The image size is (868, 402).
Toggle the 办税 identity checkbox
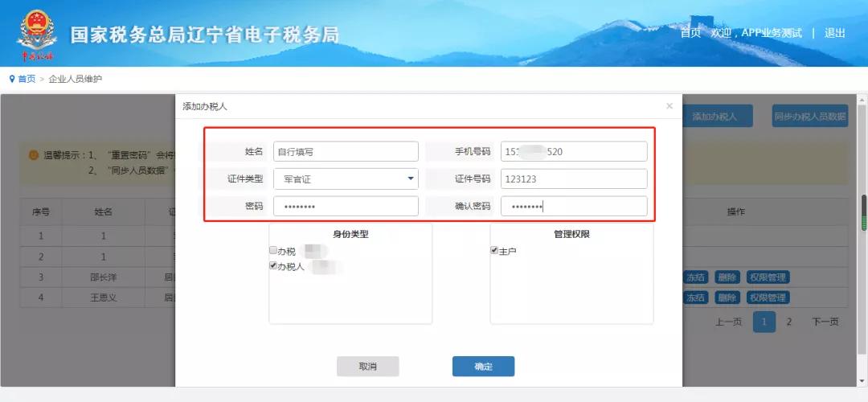[273, 250]
